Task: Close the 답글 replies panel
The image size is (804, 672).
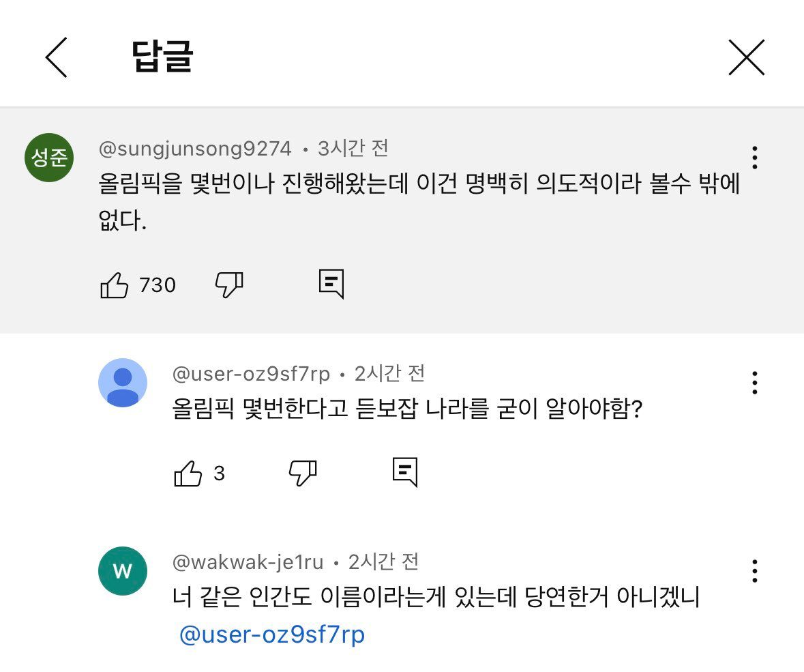Action: pos(746,57)
